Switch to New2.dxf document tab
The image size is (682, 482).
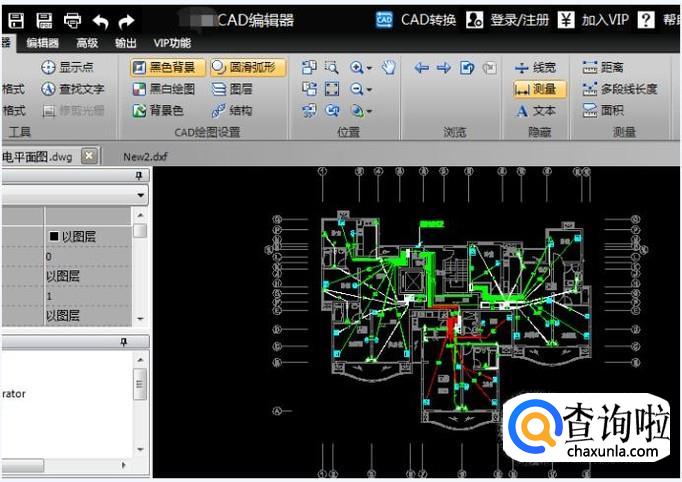(x=145, y=157)
